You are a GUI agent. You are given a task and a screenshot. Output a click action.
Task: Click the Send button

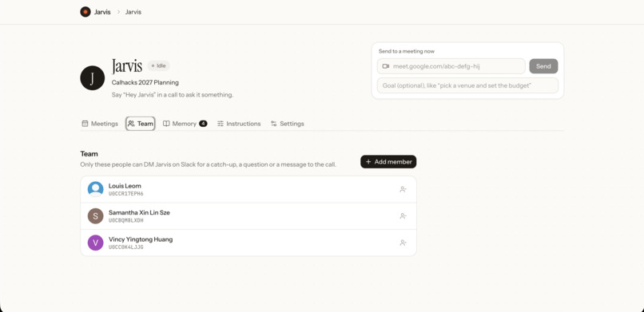pyautogui.click(x=543, y=66)
